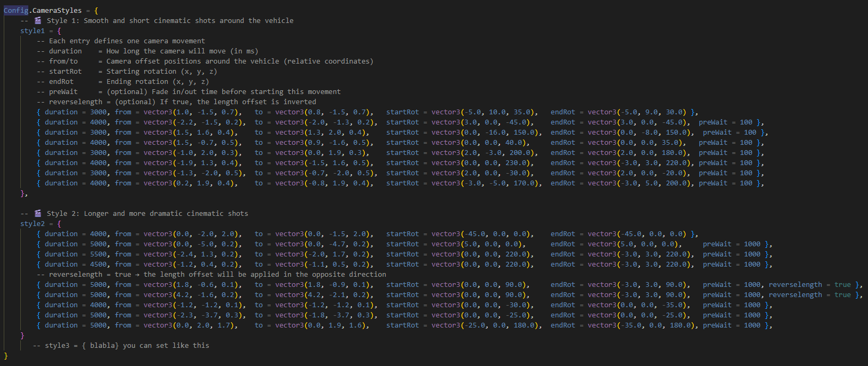Click comment 'the length offset will be applied in the opposite direction'

[x=265, y=275]
